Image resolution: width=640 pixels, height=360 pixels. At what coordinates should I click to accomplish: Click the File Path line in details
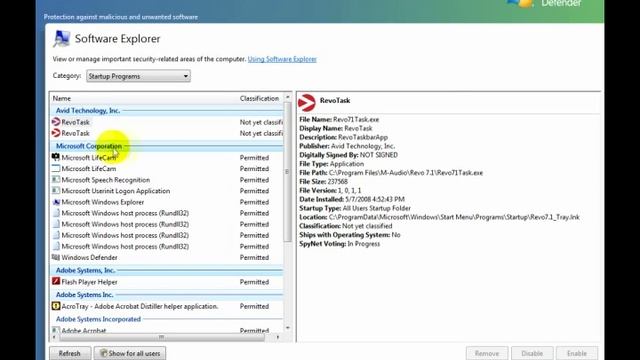coord(391,173)
